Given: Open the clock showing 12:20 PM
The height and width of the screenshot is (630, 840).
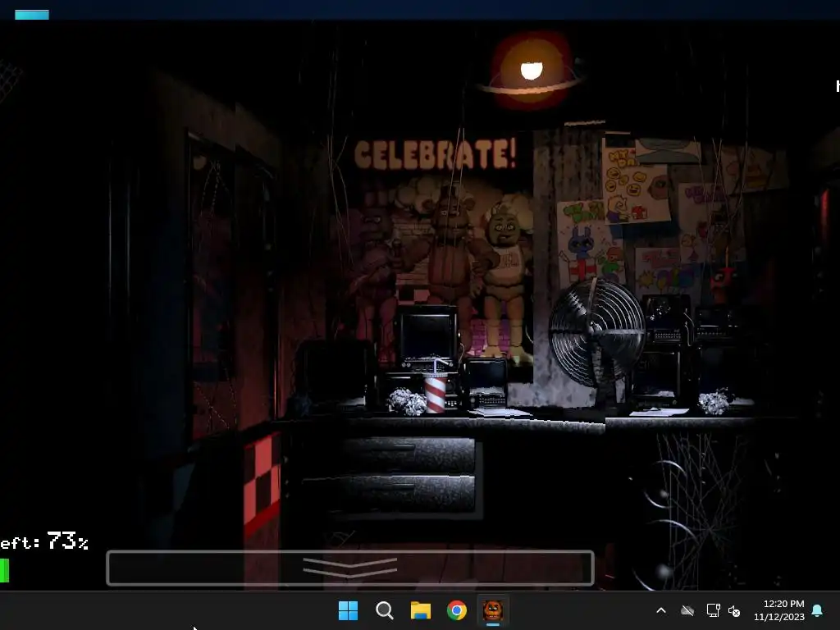Looking at the screenshot, I should click(x=779, y=610).
